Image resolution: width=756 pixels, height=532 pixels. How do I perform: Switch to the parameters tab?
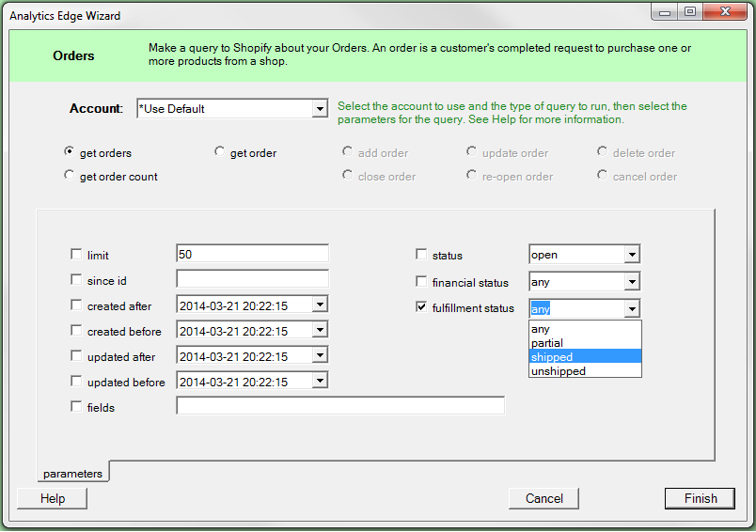coord(72,473)
